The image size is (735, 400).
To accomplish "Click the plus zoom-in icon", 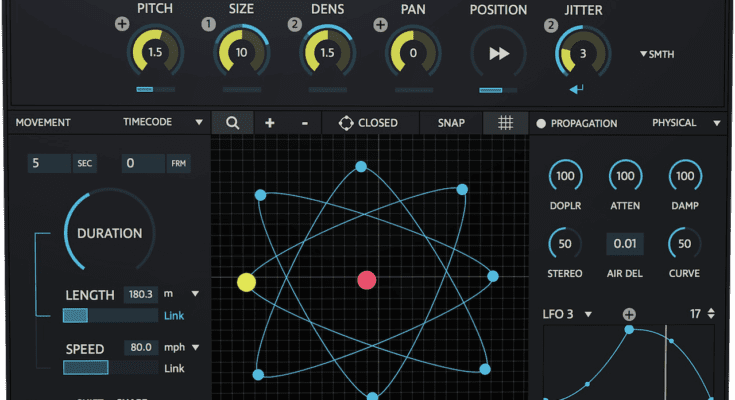I will pyautogui.click(x=270, y=123).
